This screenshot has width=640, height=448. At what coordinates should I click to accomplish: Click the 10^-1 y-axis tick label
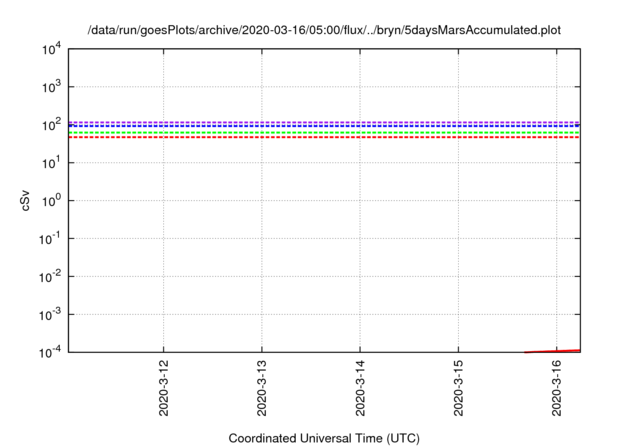52,239
